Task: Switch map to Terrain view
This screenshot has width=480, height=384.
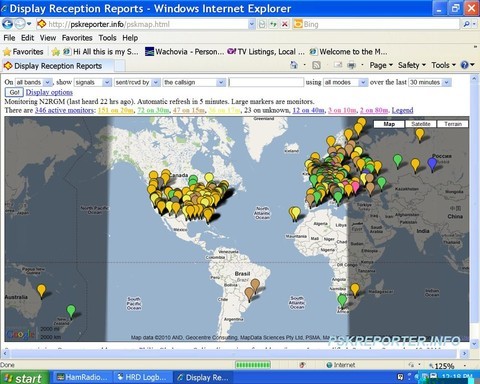Action: [453, 124]
